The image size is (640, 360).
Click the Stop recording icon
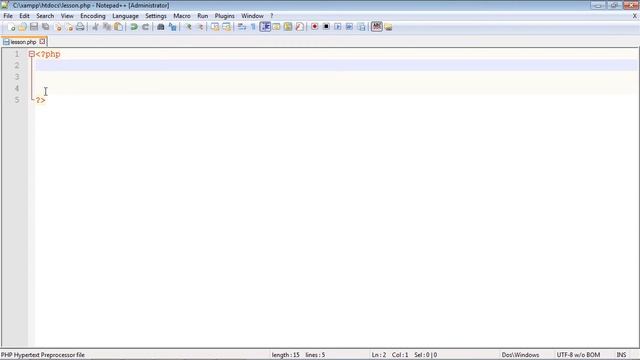326,27
